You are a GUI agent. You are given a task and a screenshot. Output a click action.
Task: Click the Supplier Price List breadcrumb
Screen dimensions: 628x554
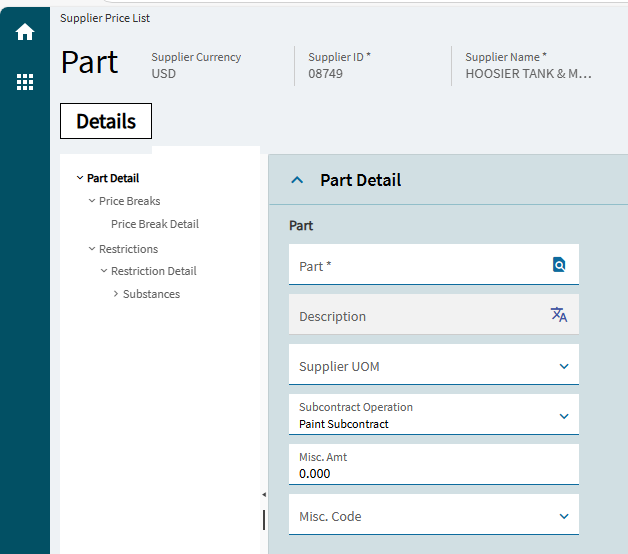click(x=105, y=18)
